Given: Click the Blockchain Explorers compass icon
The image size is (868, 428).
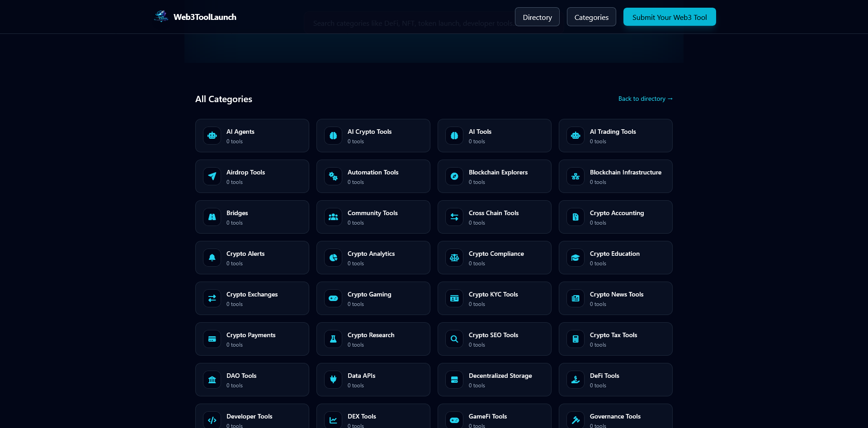Looking at the screenshot, I should (x=454, y=176).
